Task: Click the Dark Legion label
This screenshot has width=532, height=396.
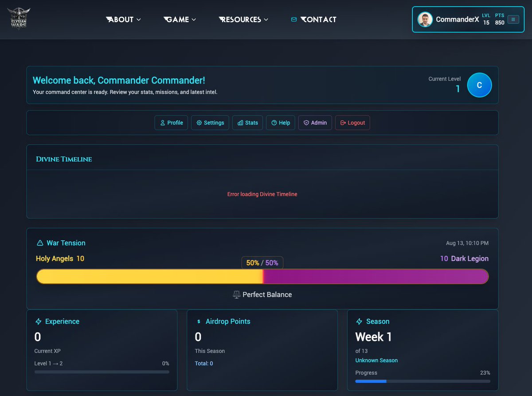Action: (x=470, y=259)
